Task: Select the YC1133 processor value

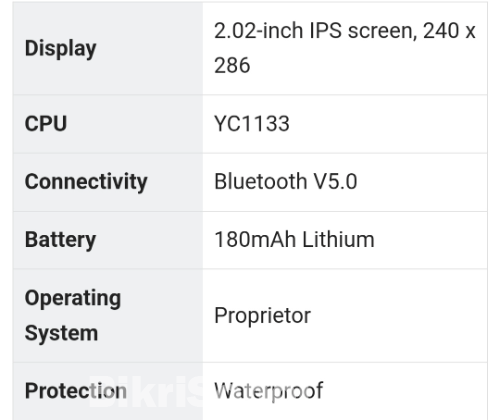Action: click(252, 124)
